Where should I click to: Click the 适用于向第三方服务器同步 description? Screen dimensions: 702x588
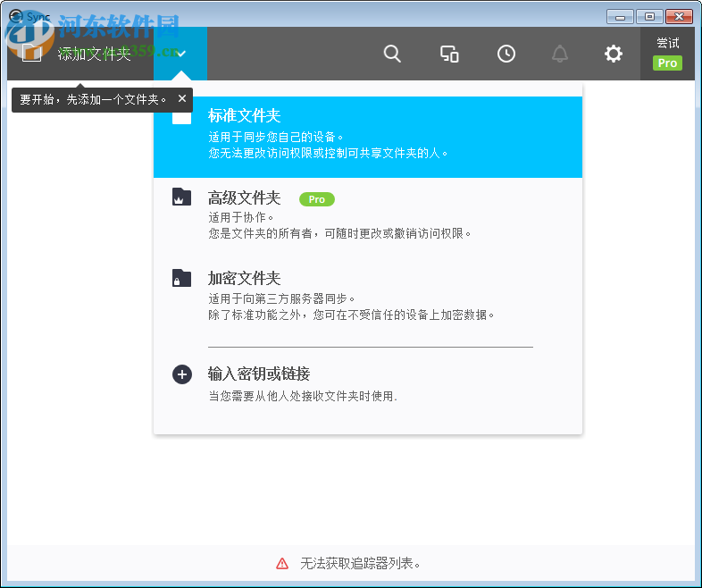pos(281,298)
